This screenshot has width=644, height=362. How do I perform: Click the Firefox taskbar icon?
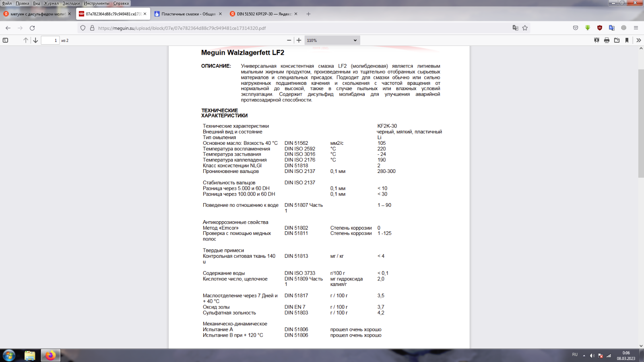click(x=50, y=356)
